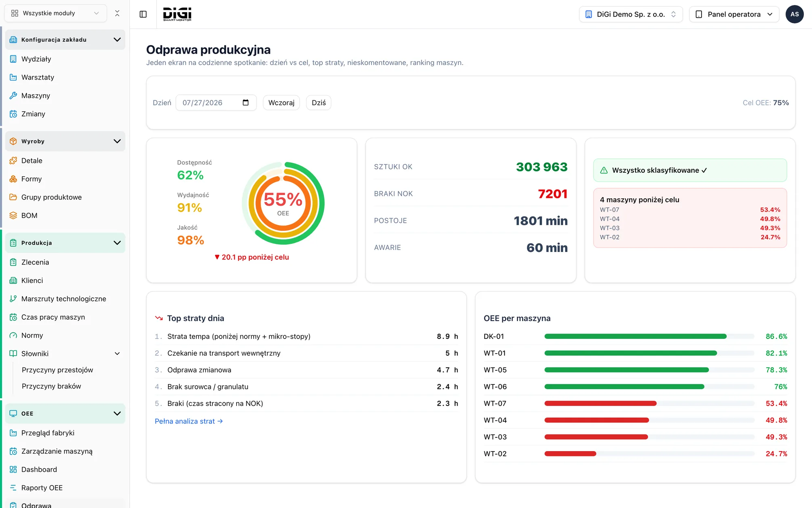Open the Panel operatora dropdown

coord(734,14)
